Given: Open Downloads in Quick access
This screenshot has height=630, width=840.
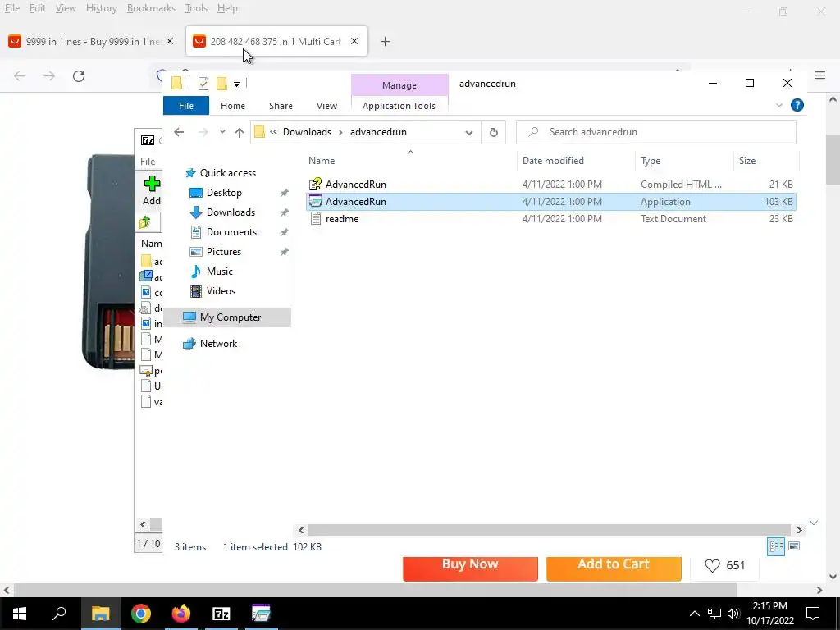Looking at the screenshot, I should click(x=231, y=212).
